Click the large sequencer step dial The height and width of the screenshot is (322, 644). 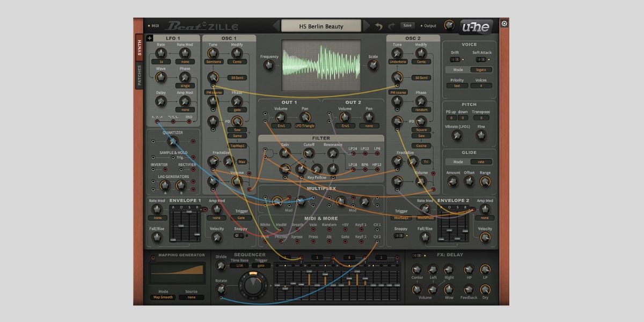coord(252,285)
